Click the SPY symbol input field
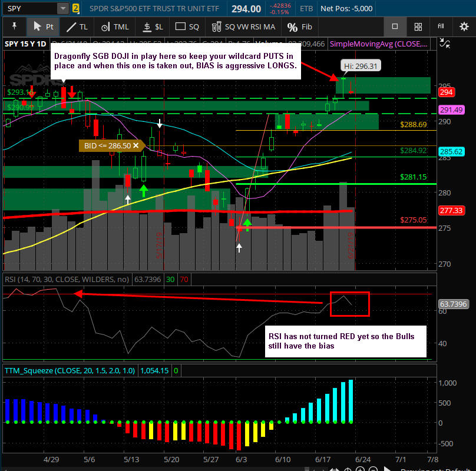 [x=29, y=8]
